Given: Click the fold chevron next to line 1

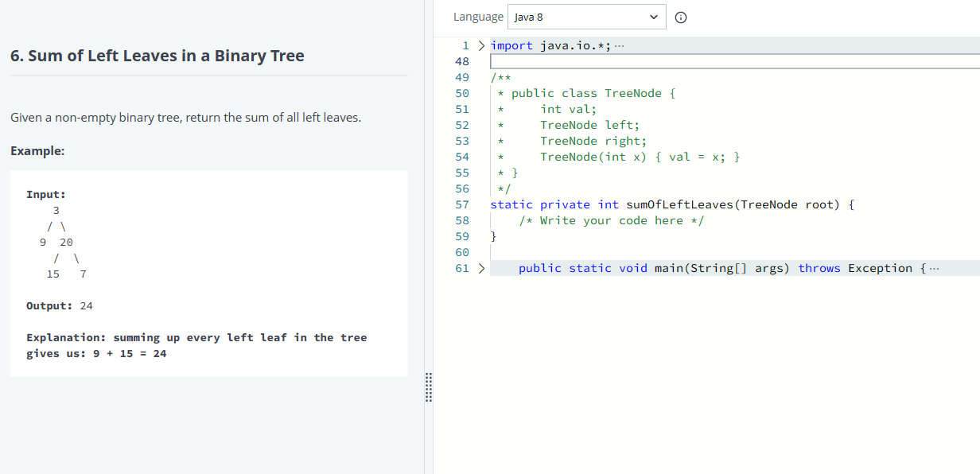Looking at the screenshot, I should 480,45.
